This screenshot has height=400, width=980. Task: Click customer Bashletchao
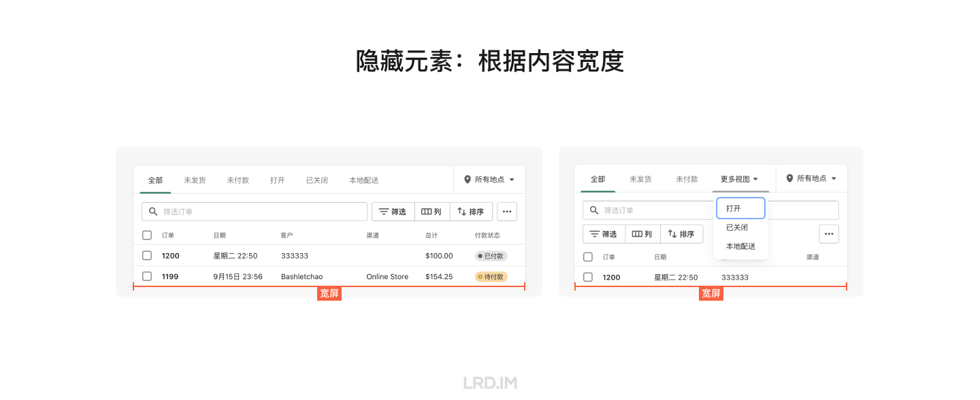pyautogui.click(x=302, y=277)
